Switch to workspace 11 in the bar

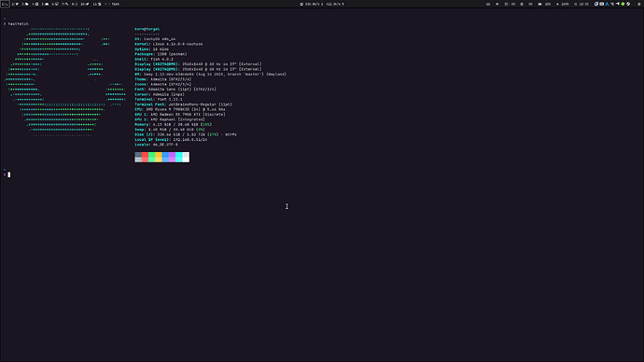97,4
